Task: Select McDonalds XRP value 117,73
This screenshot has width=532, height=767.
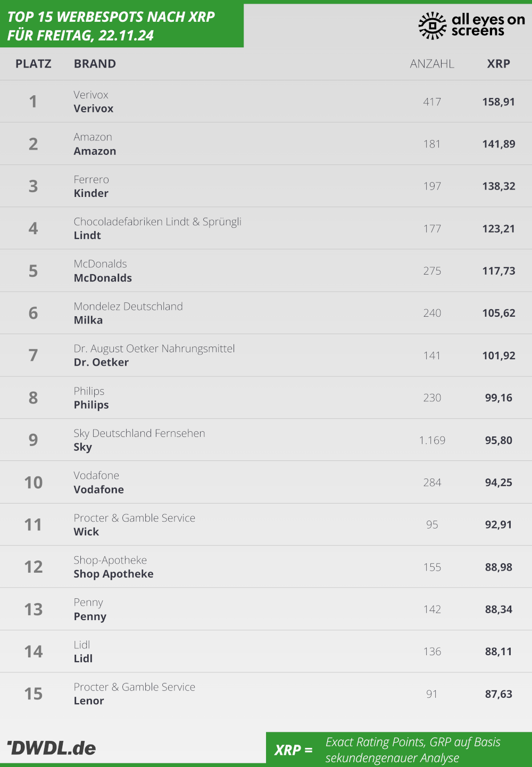Action: tap(498, 271)
